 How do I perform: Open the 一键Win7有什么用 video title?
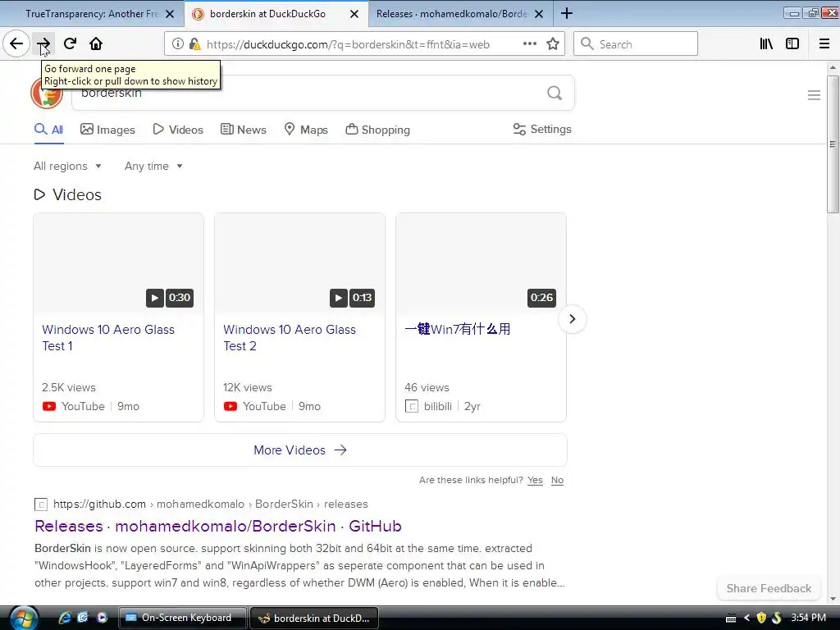click(x=458, y=329)
